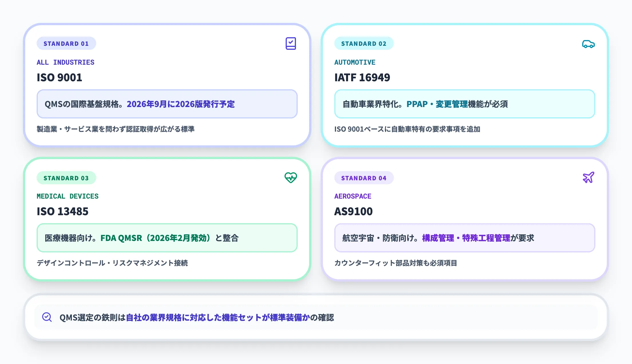
Task: Click the AS9100 heading
Action: (353, 211)
